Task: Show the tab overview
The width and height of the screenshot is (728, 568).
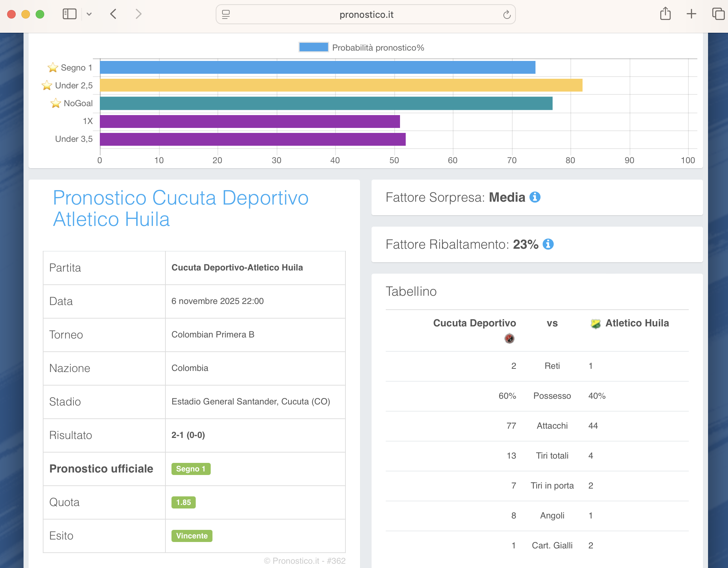Action: click(718, 14)
